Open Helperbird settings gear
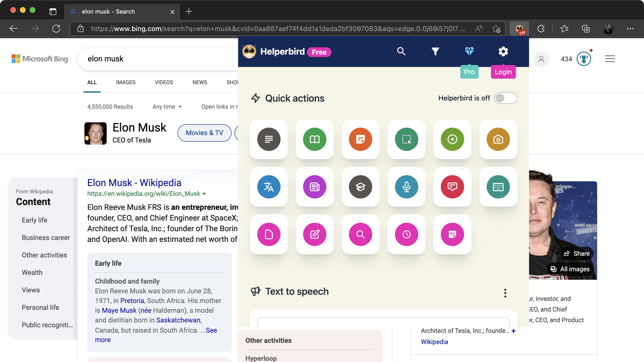Screen dimensions: 644x362 point(503,51)
